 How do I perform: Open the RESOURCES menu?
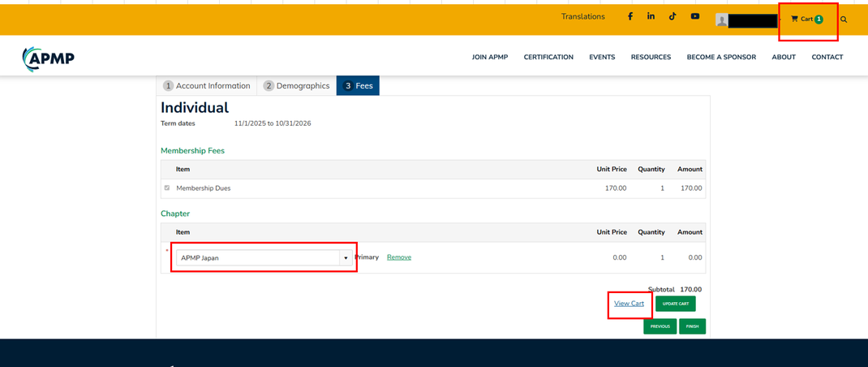(651, 57)
